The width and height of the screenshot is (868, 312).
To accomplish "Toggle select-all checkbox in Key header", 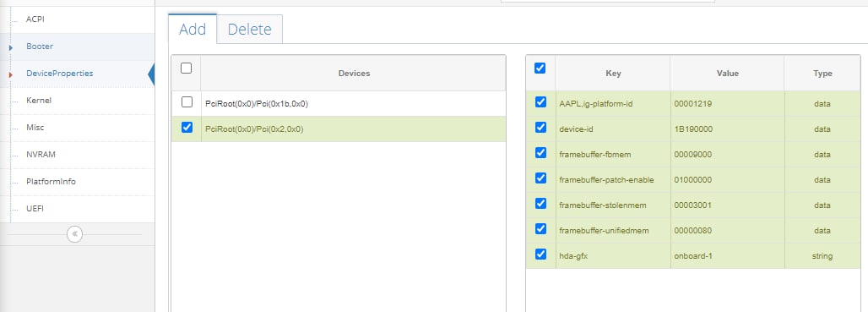I will coord(540,68).
